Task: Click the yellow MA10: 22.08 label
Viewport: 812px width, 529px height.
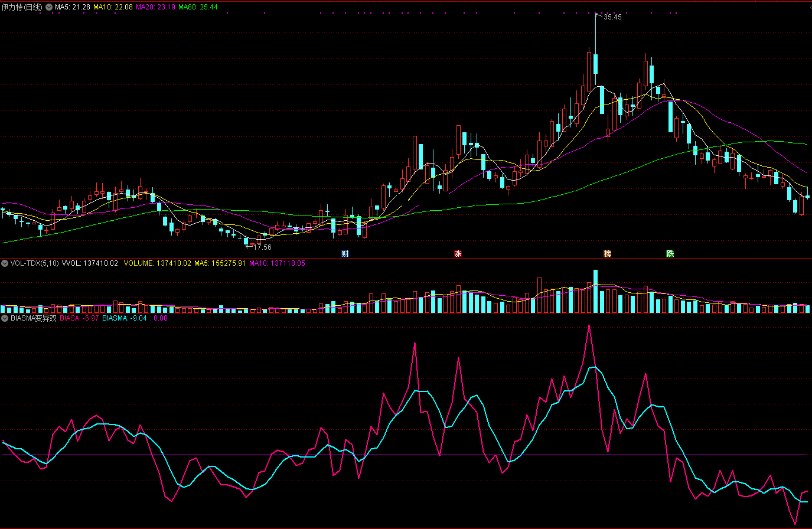Action: (113, 7)
